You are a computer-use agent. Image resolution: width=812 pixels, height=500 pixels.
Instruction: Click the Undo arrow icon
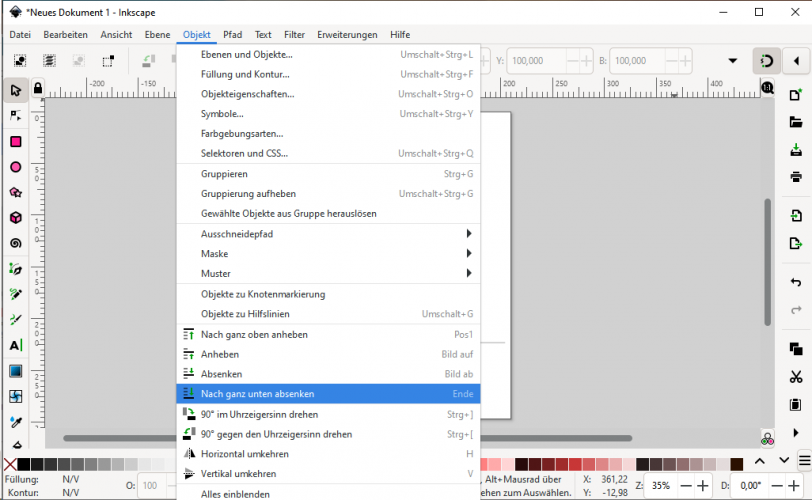pyautogui.click(x=796, y=282)
